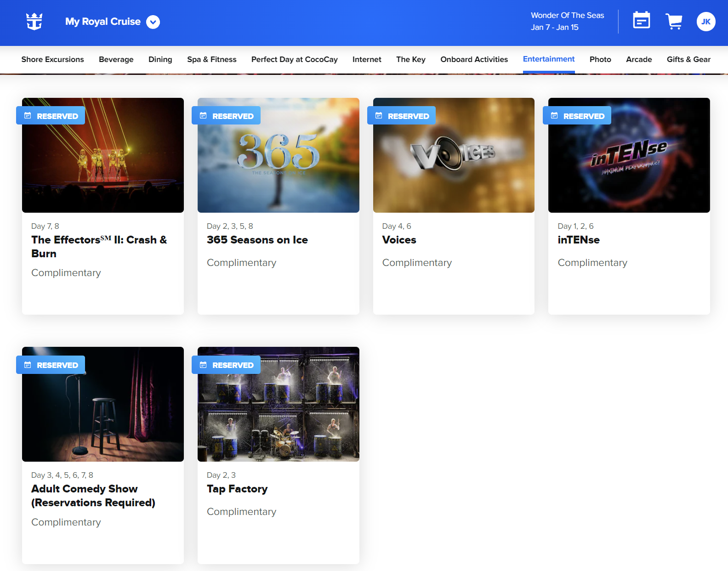
Task: Go to the Arcade tab
Action: (x=639, y=59)
